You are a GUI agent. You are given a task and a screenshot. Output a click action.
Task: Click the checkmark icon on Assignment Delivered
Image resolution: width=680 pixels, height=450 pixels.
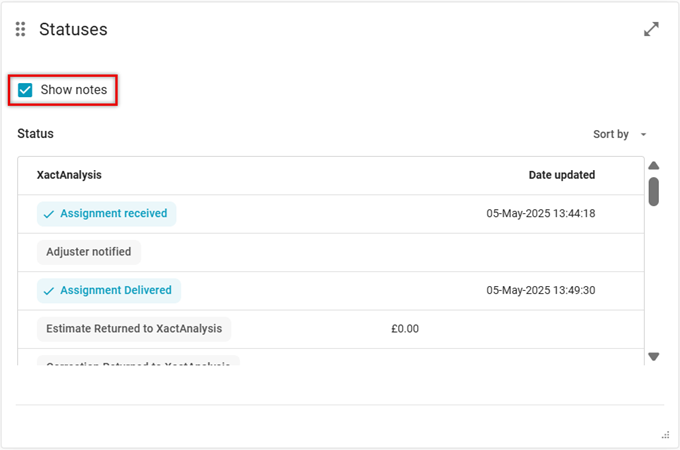(49, 291)
